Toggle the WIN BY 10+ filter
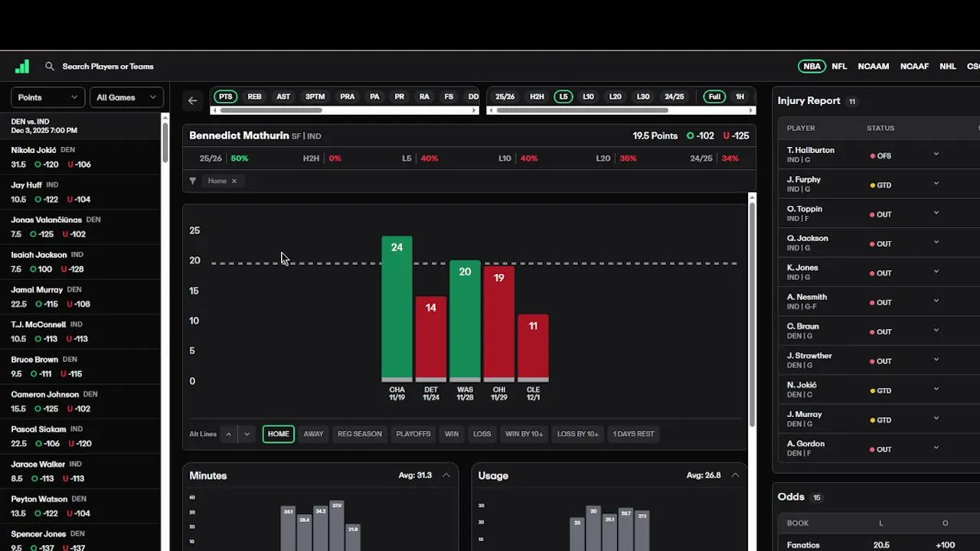980x551 pixels. [524, 434]
